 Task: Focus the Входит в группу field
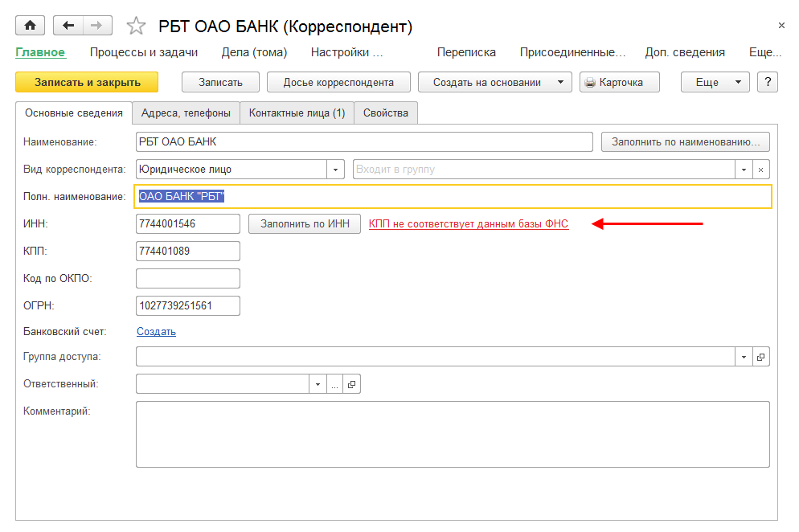(x=544, y=170)
